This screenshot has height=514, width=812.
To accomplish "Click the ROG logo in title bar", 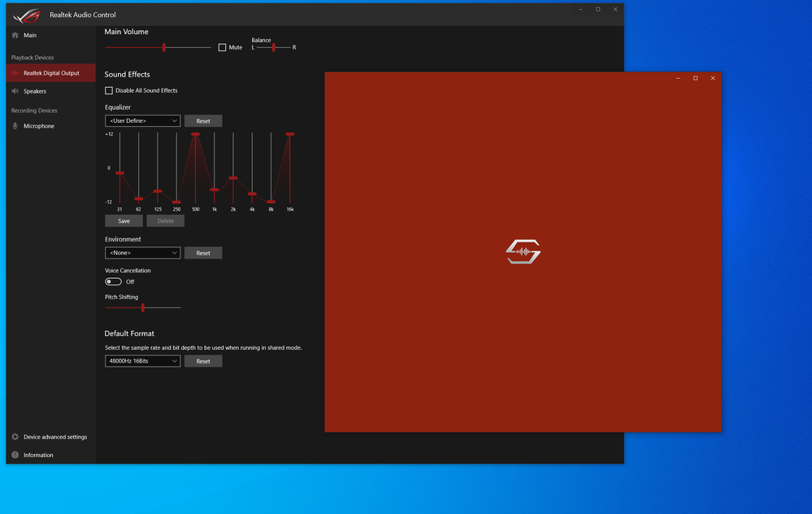I will (x=27, y=15).
